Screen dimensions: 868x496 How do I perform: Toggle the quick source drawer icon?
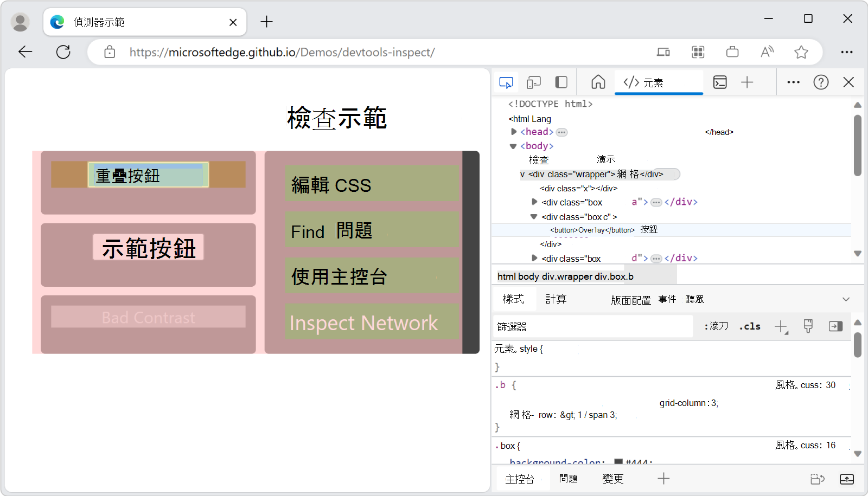(835, 326)
